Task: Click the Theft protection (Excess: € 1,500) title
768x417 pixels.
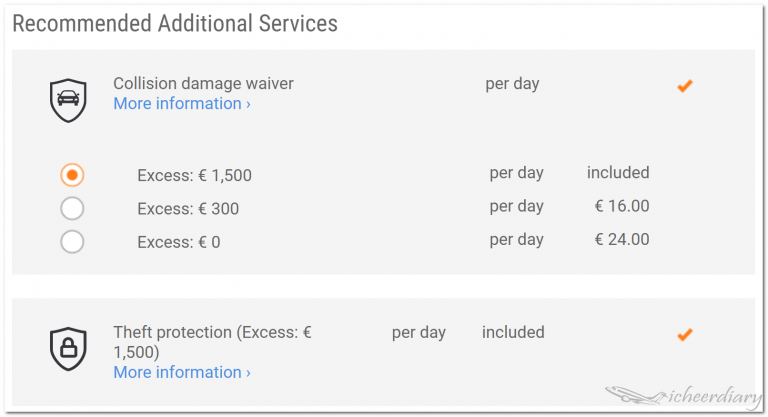Action: tap(211, 342)
